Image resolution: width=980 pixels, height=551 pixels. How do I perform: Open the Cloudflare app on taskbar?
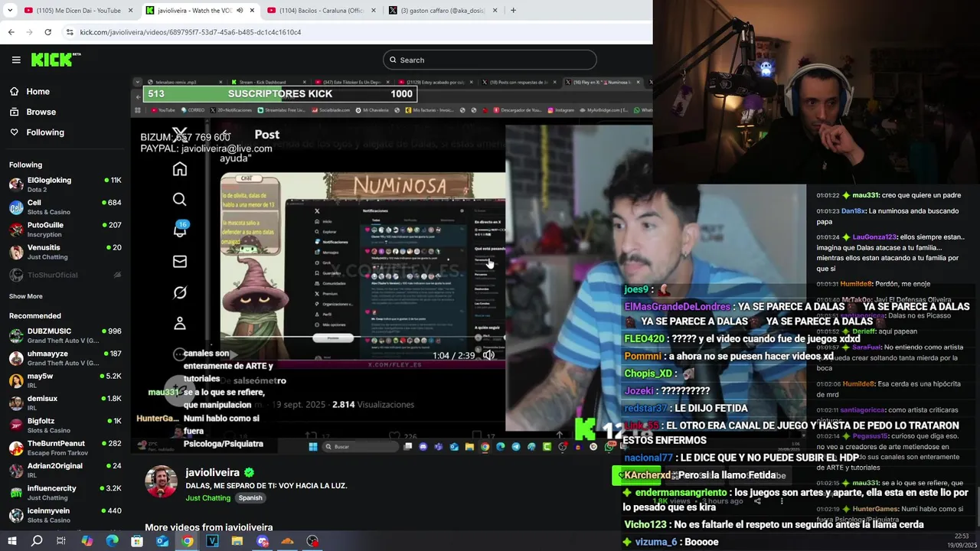[287, 541]
